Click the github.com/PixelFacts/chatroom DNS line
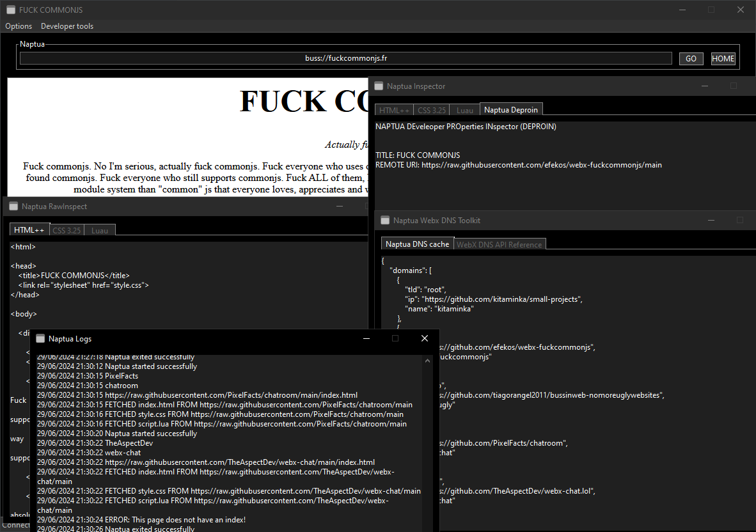The height and width of the screenshot is (532, 756). [504, 443]
